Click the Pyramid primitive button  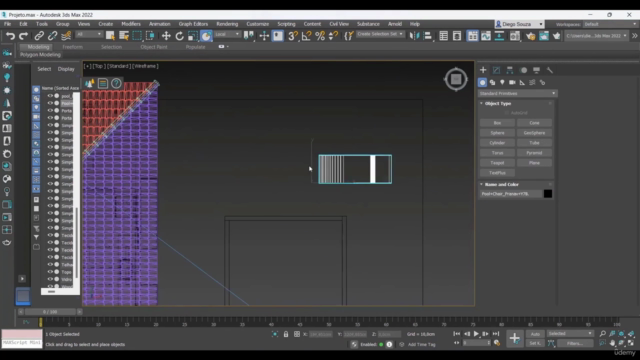point(534,153)
